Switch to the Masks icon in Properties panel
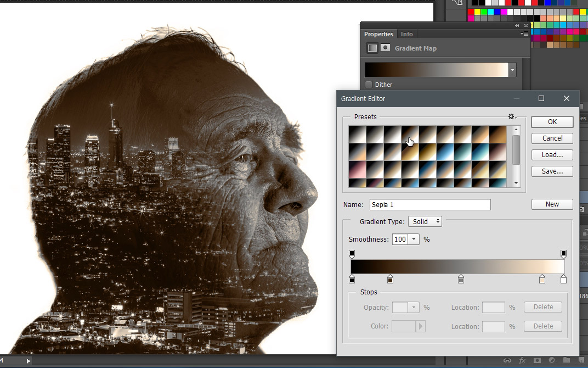Viewport: 588px width, 368px height. pos(385,48)
